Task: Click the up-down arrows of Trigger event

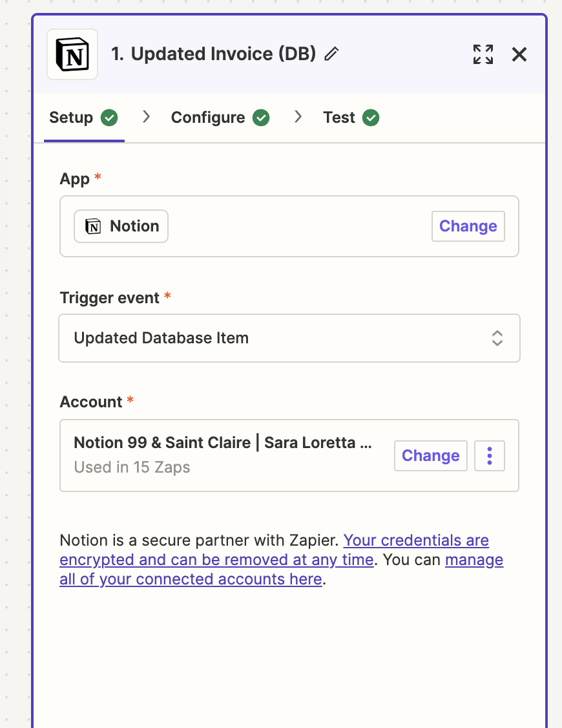Action: (x=497, y=338)
